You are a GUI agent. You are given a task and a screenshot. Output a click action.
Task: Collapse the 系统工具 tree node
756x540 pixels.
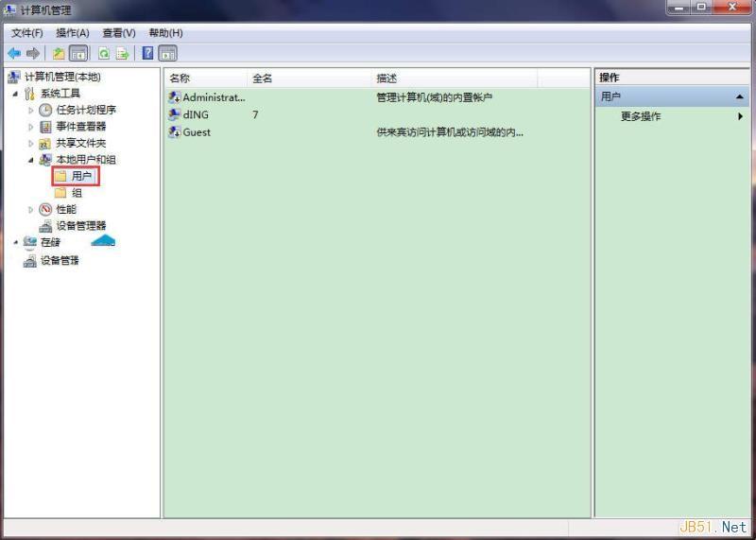15,94
